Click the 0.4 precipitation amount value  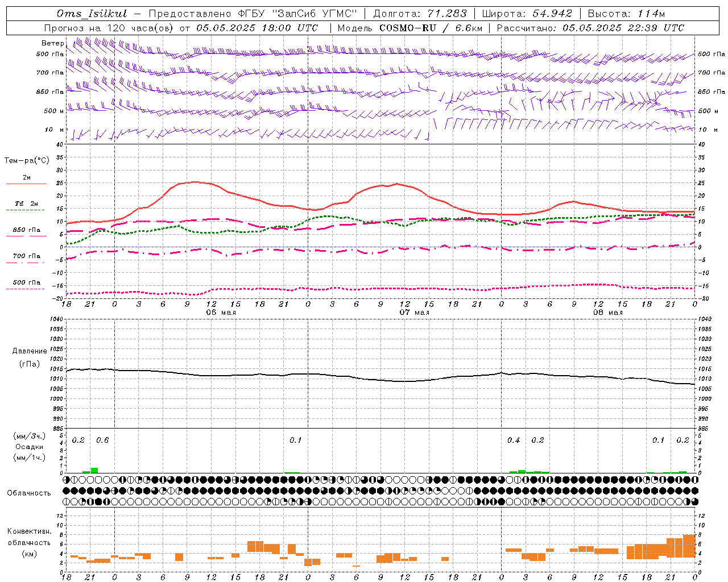pos(514,440)
